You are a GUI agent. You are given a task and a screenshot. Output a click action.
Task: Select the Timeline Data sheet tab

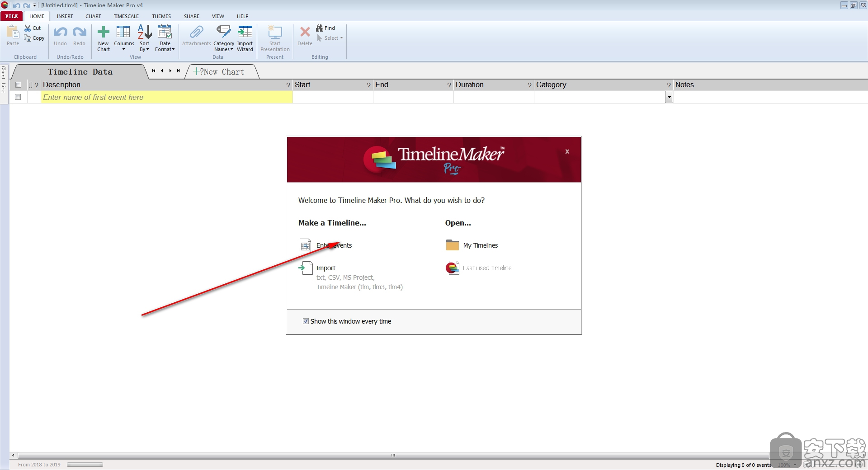[x=80, y=72]
